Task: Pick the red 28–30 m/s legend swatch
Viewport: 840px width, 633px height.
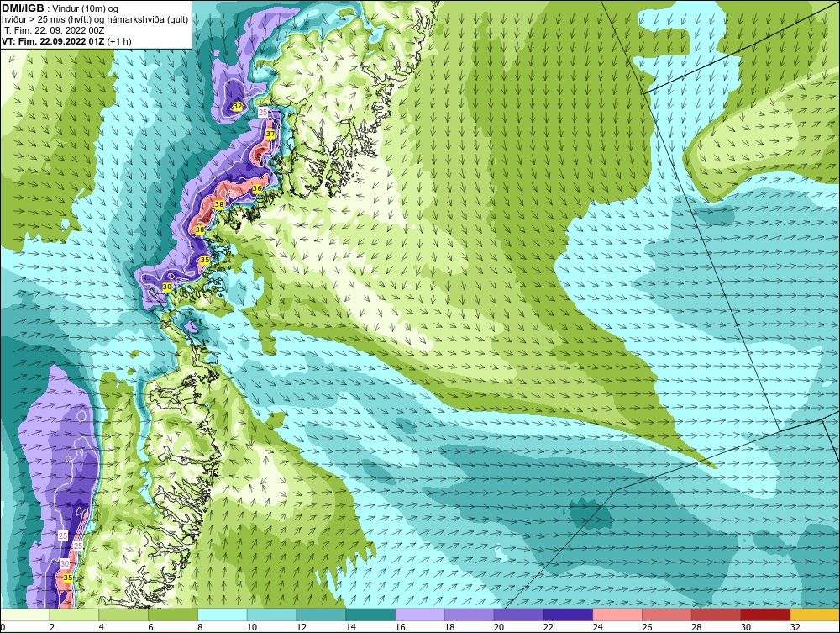Action: pos(716,615)
